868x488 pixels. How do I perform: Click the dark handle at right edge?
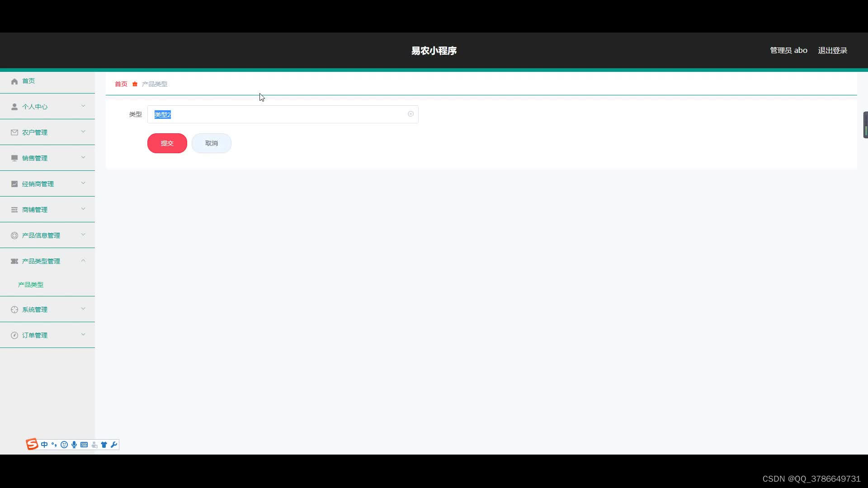click(x=865, y=125)
